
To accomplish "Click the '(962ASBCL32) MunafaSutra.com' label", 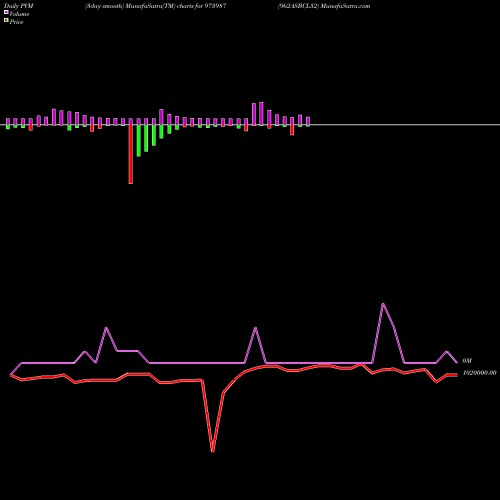I will pyautogui.click(x=324, y=6).
